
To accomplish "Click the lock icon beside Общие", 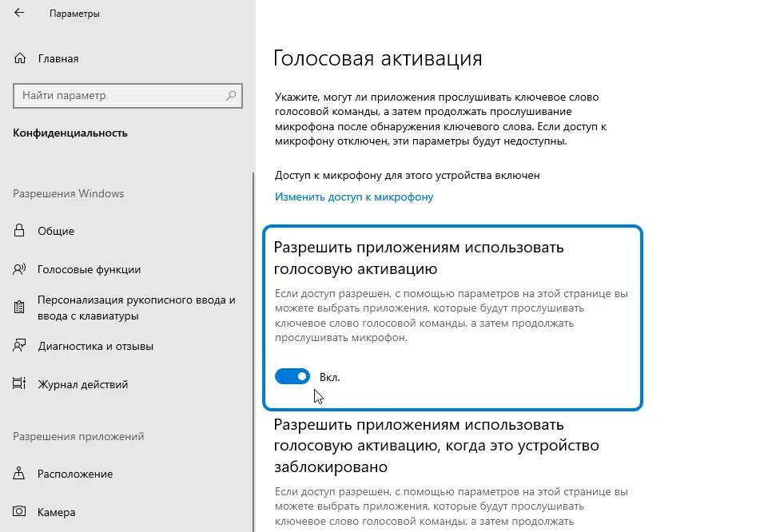I will pos(19,231).
